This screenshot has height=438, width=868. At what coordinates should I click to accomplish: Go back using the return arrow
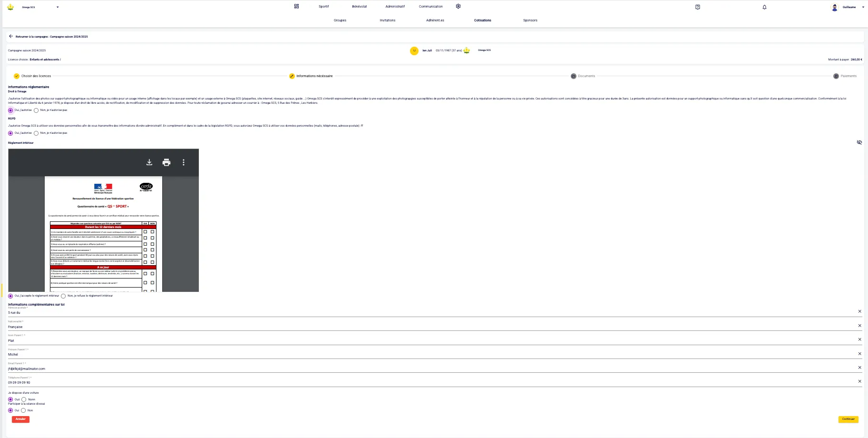(x=11, y=36)
